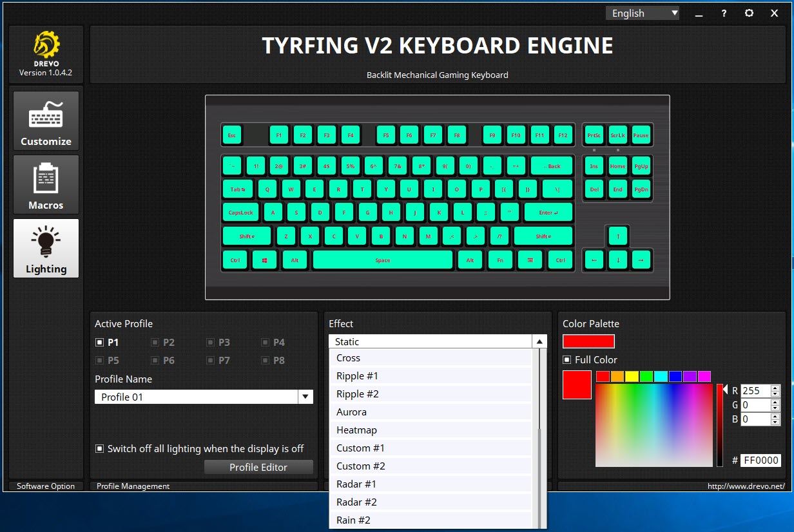
Task: Choose the Custom #2 effect
Action: point(431,466)
